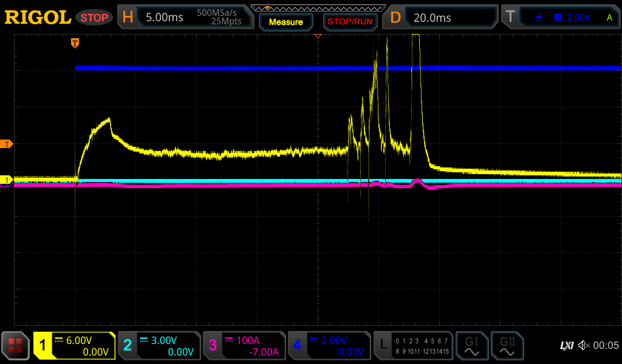Click the RIGOL logo
This screenshot has height=364, width=622.
[x=38, y=18]
